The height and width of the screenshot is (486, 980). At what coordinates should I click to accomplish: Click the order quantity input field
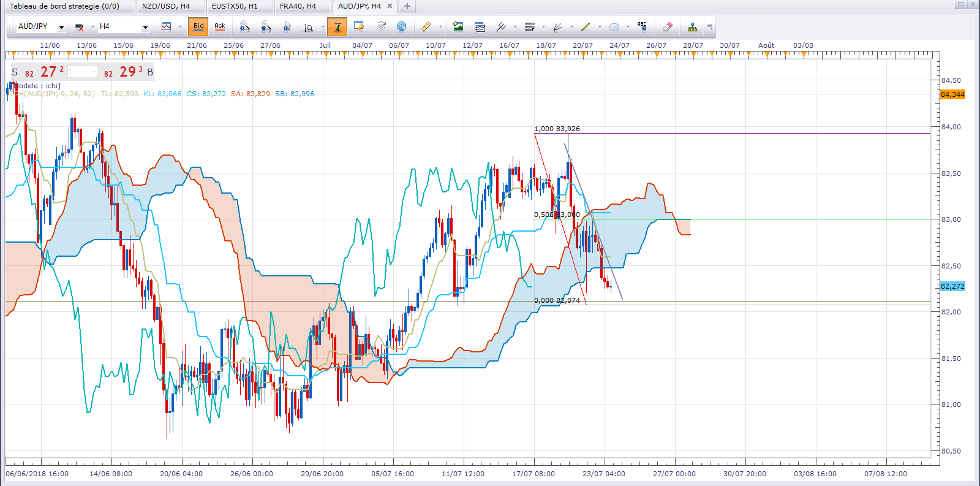click(x=82, y=72)
